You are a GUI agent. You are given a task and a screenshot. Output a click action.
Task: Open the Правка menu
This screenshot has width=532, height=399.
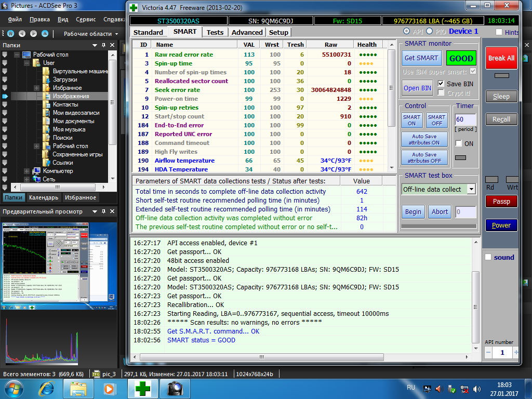(x=39, y=19)
